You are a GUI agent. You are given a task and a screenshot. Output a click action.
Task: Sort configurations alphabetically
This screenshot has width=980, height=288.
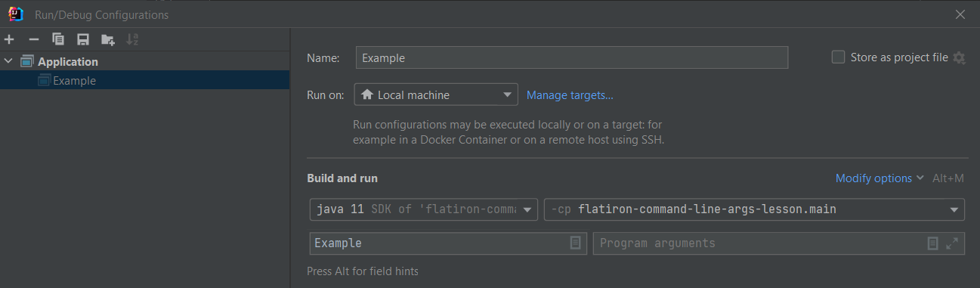pyautogui.click(x=132, y=39)
